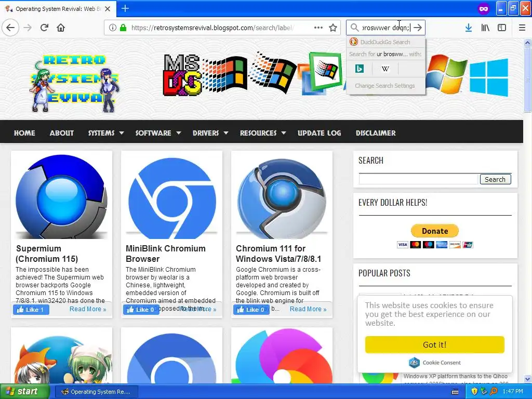Accept cookies with Got it! button

pos(435,345)
